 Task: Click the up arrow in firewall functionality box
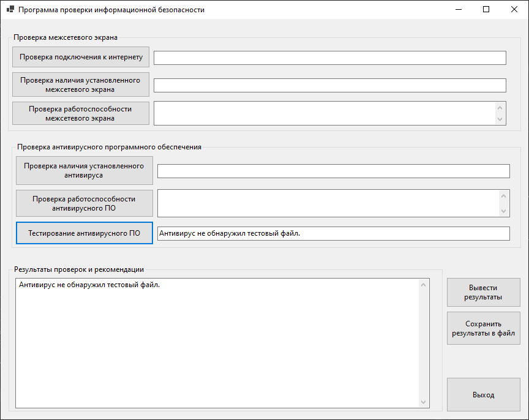tap(500, 108)
